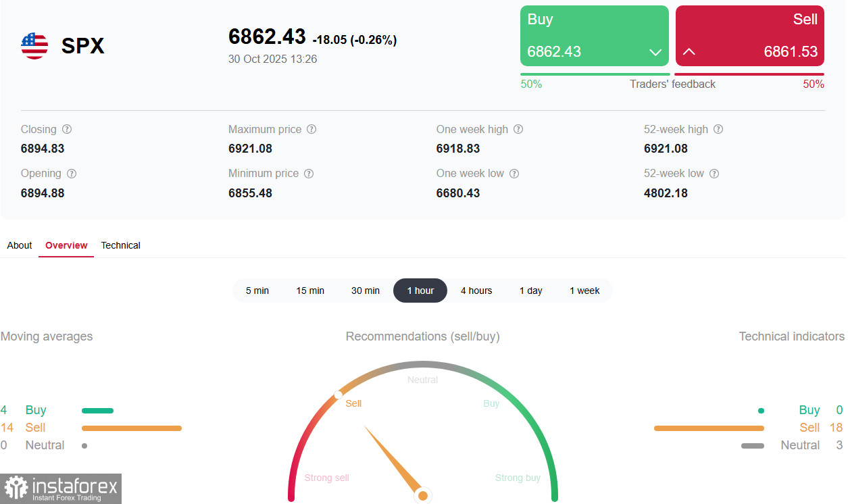Click the Strong buy gauge label
Image resolution: width=848 pixels, height=504 pixels.
point(518,478)
